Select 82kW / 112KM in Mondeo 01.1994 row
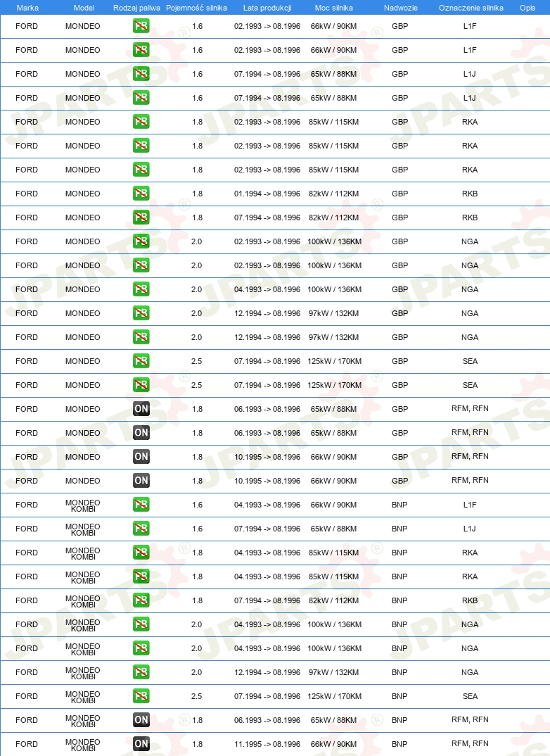Screen dimensions: 550x756 pos(334,194)
